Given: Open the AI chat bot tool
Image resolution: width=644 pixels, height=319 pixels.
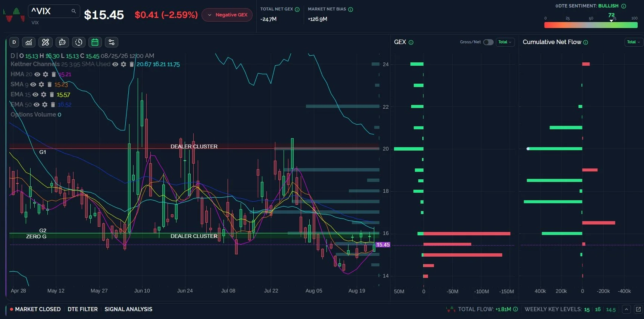Looking at the screenshot, I should [62, 42].
